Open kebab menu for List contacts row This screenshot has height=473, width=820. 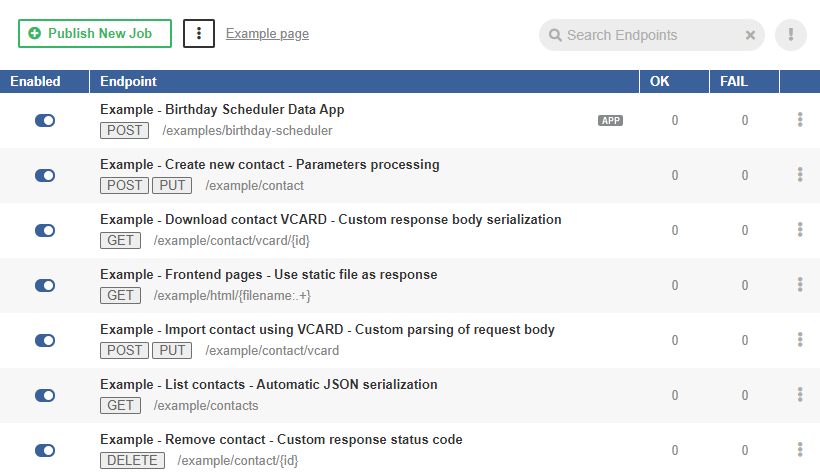click(x=800, y=395)
